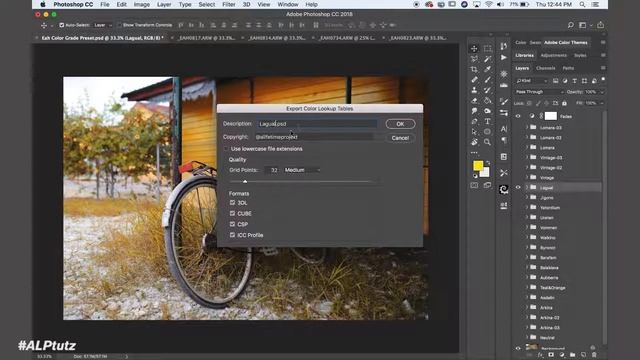
Task: Open the Auto-Select Layer dropdown
Action: coord(102,25)
